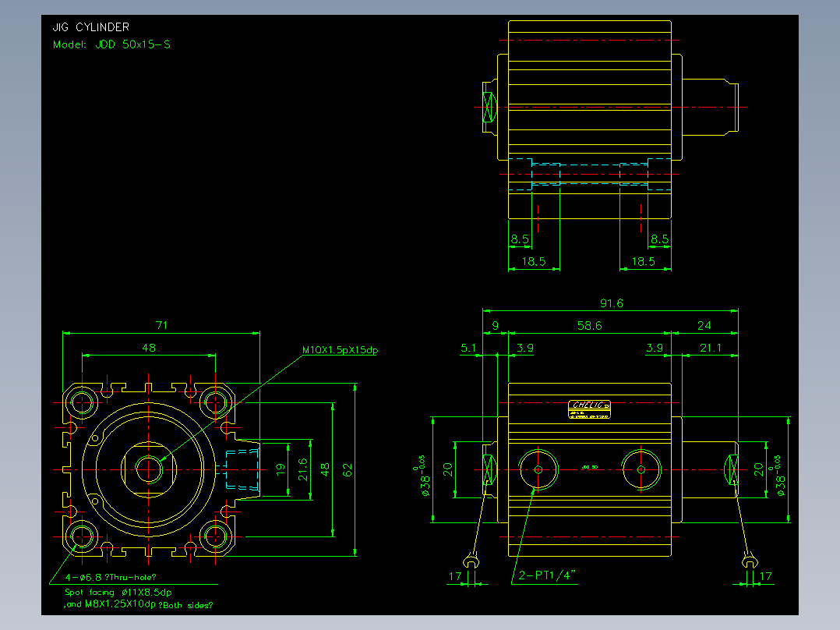Select the "58.6" body length dimension

(x=589, y=325)
